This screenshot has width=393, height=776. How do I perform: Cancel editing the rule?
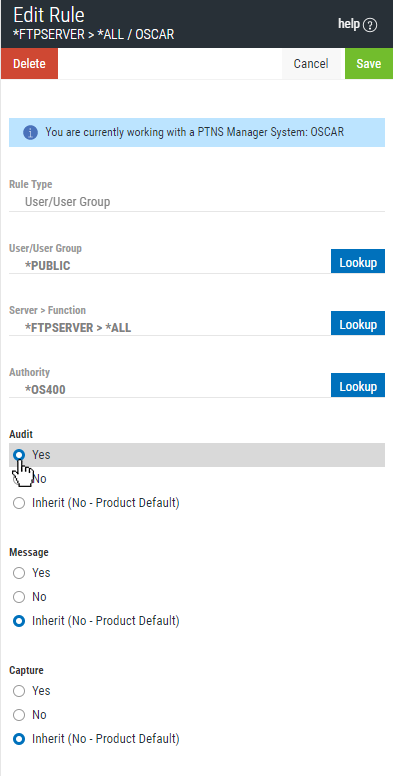[x=311, y=64]
